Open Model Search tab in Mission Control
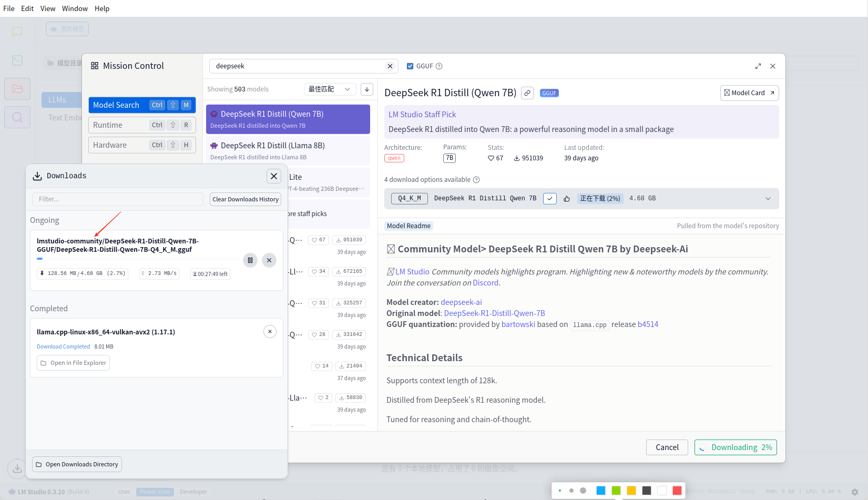This screenshot has height=500, width=868. click(142, 105)
